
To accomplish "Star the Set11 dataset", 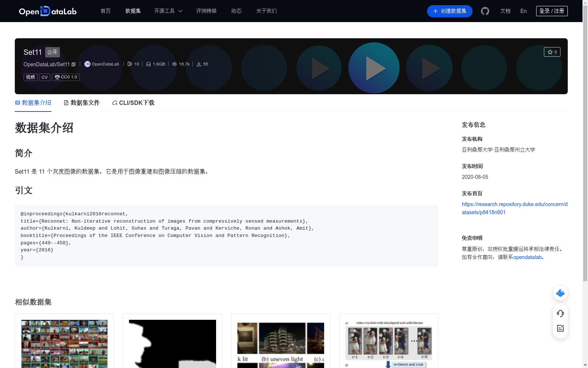I will (552, 52).
